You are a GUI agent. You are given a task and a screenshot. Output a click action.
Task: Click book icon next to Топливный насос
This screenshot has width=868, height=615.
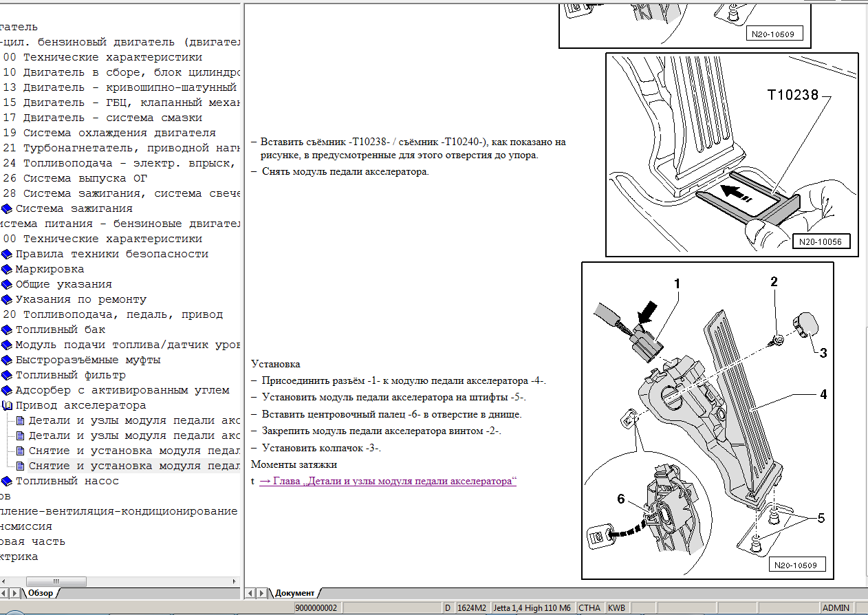[7, 481]
